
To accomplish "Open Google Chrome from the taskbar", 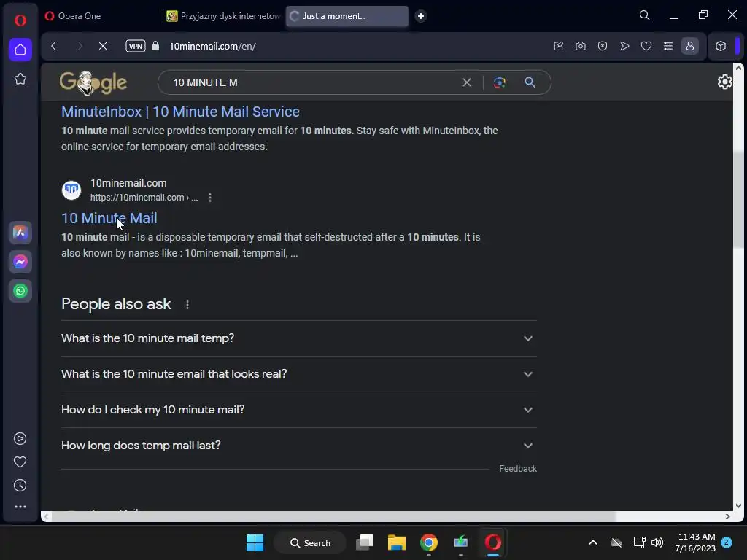I will tap(429, 542).
